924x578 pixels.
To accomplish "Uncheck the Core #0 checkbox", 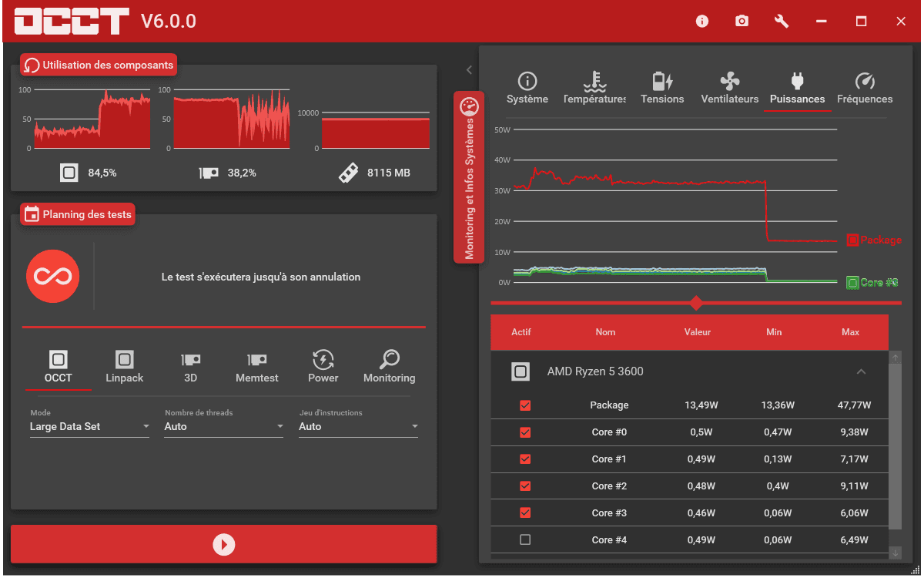I will click(x=525, y=432).
